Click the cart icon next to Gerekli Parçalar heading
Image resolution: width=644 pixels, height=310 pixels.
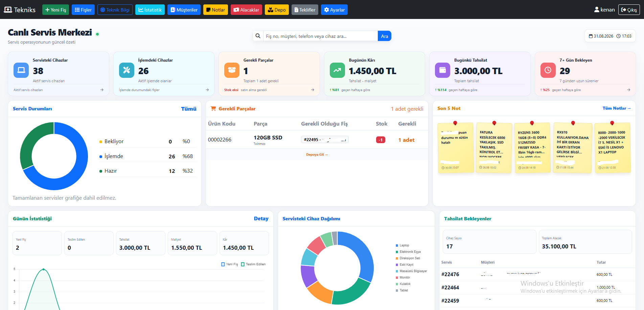213,109
